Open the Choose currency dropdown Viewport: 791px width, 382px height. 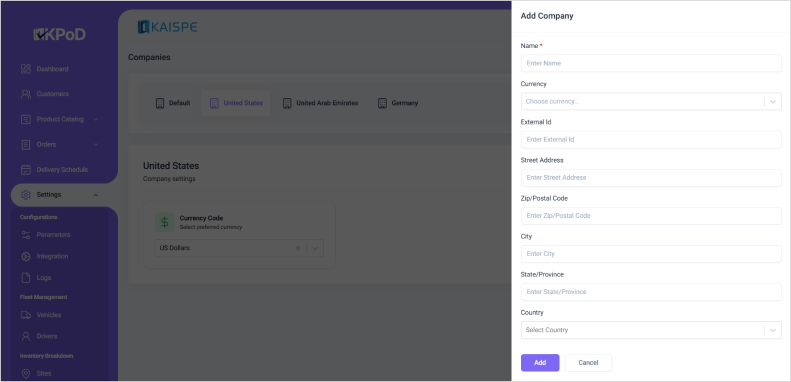[x=651, y=101]
